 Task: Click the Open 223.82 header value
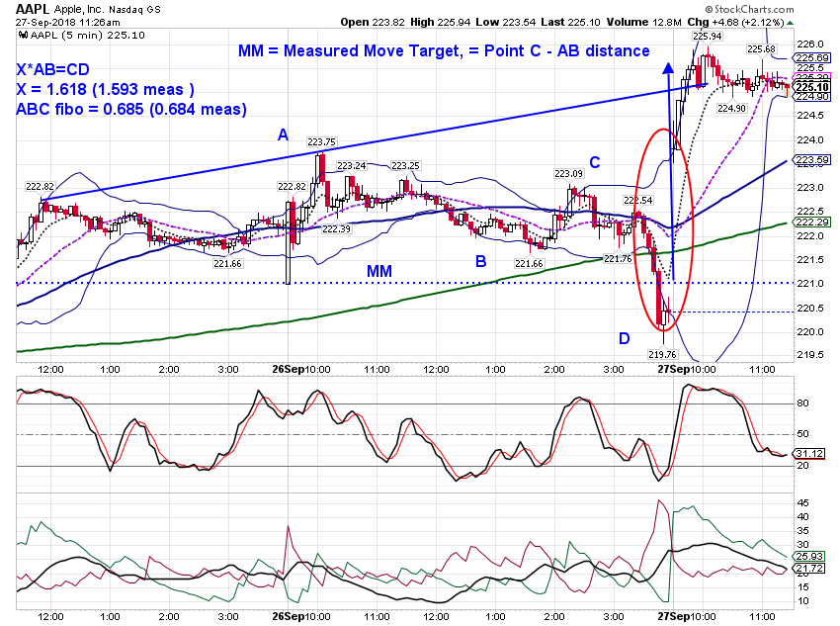[374, 22]
